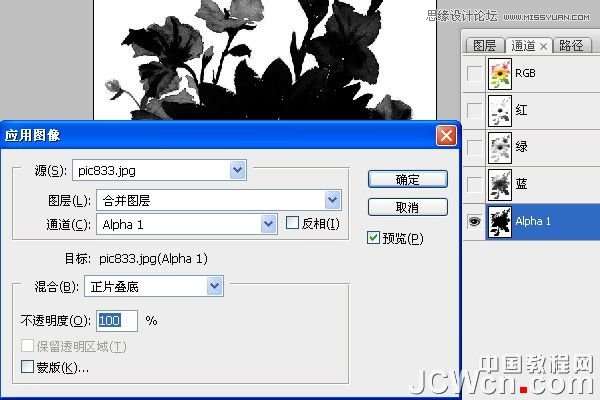This screenshot has height=400, width=600.
Task: Hide the Alpha 1 channel eye icon
Action: [474, 221]
